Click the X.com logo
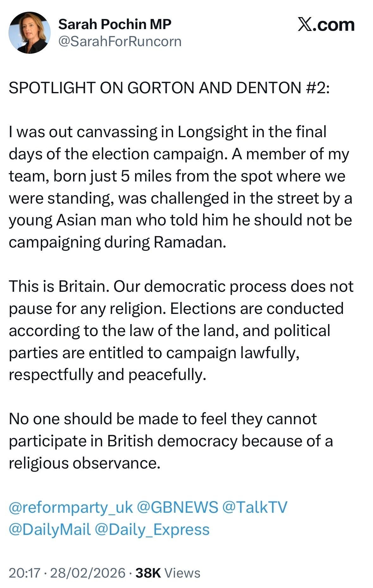Image resolution: width=373 pixels, height=588 pixels. coord(326,25)
